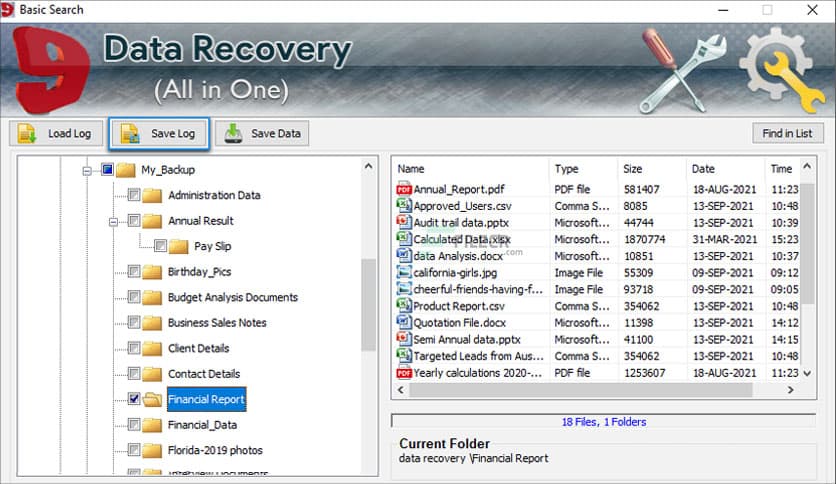Check the Business Sales Notes checkbox
The width and height of the screenshot is (836, 484).
click(x=134, y=322)
